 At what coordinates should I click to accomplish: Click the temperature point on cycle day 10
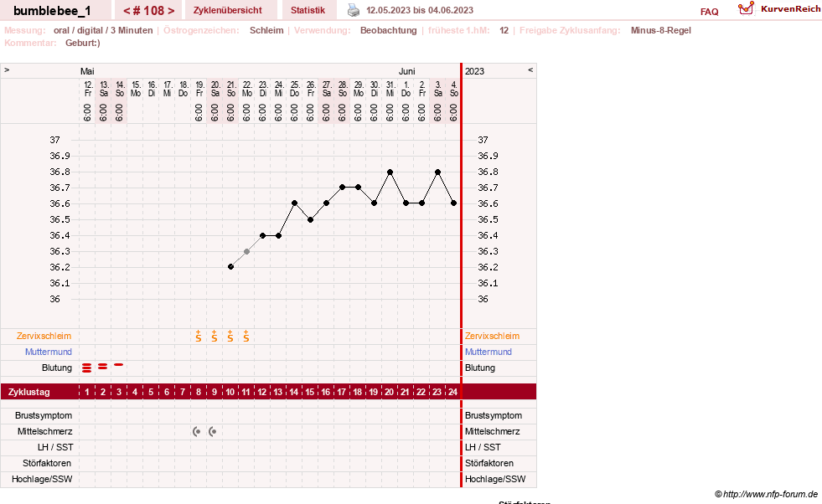click(230, 267)
